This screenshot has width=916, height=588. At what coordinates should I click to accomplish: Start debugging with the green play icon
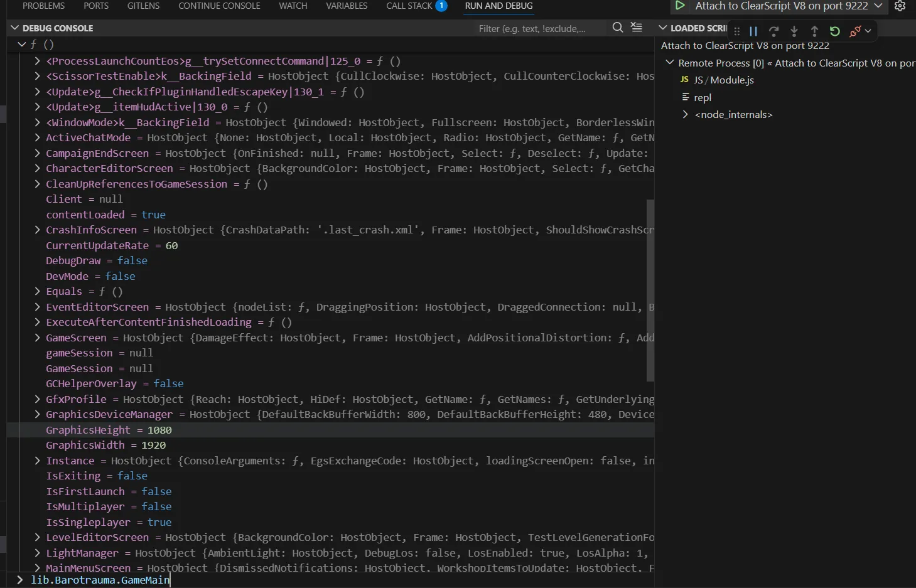click(x=679, y=6)
